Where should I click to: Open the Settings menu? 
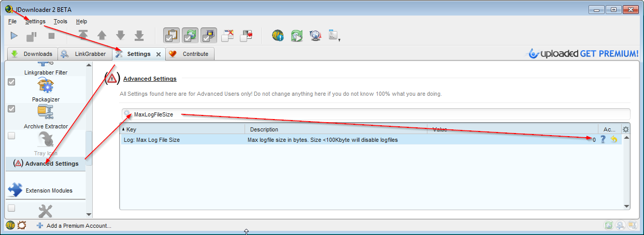pos(35,21)
